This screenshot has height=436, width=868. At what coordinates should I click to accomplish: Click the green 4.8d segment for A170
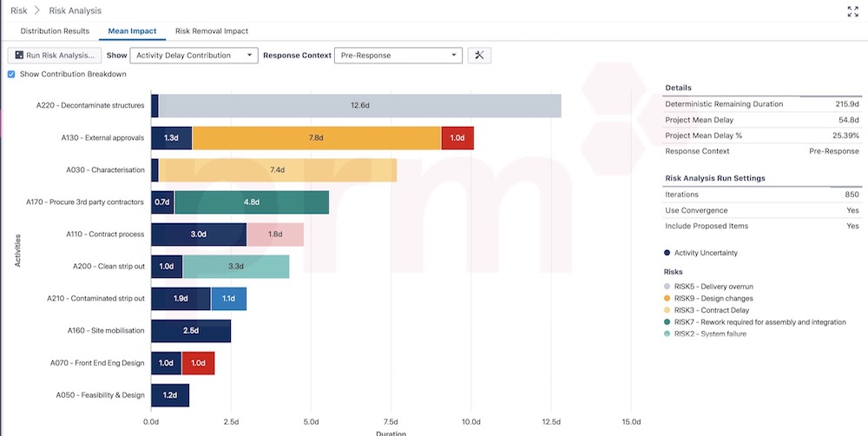pyautogui.click(x=251, y=202)
